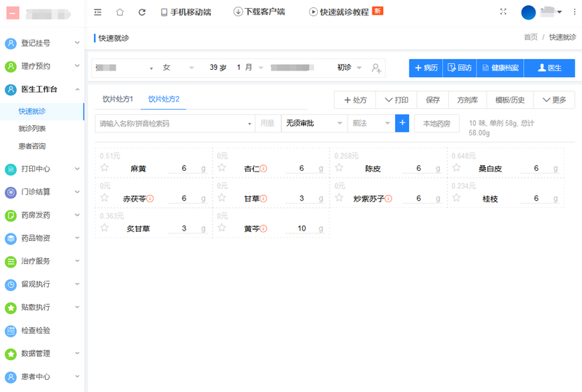The width and height of the screenshot is (582, 392).
Task: Expand the 登记挂号 menu chevron
Action: click(x=77, y=43)
